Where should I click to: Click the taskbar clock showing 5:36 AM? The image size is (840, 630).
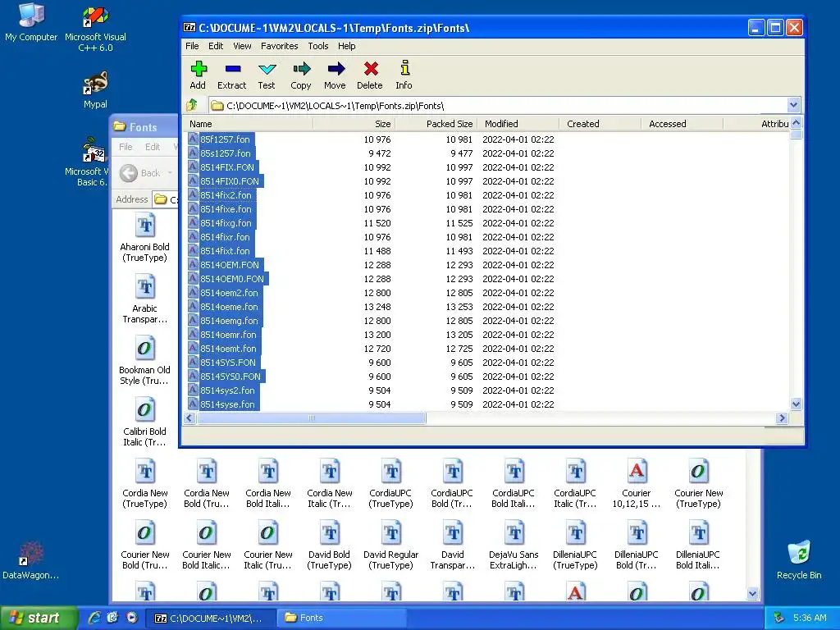(810, 619)
